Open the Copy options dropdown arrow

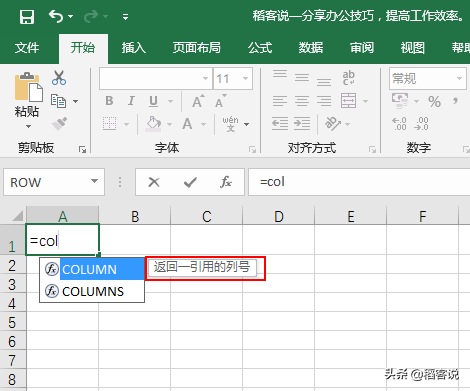pyautogui.click(x=76, y=101)
